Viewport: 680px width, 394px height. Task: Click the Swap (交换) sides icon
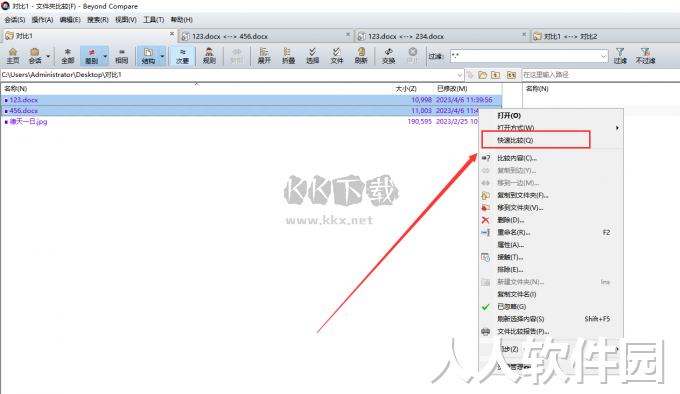pos(388,56)
